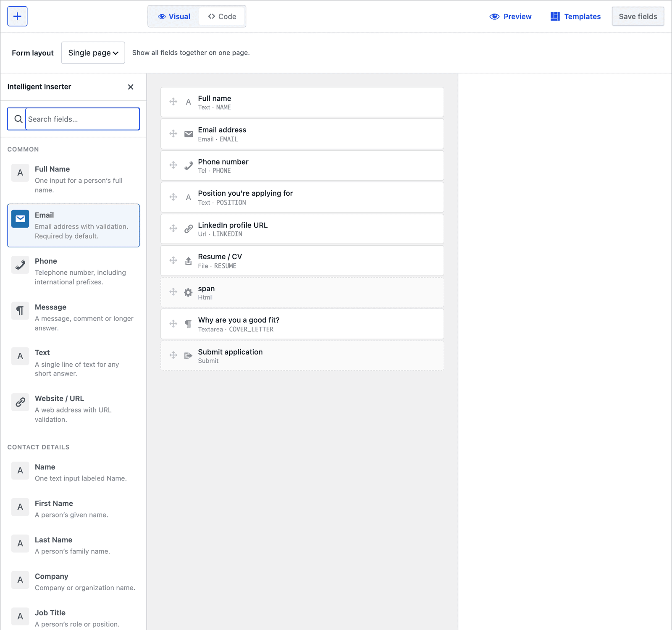Select the Resume / CV field
Viewport: 672px width, 630px height.
point(302,261)
